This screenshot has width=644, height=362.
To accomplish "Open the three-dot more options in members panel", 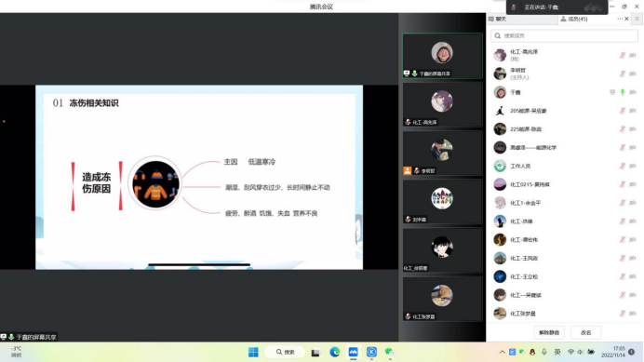I will [620, 19].
